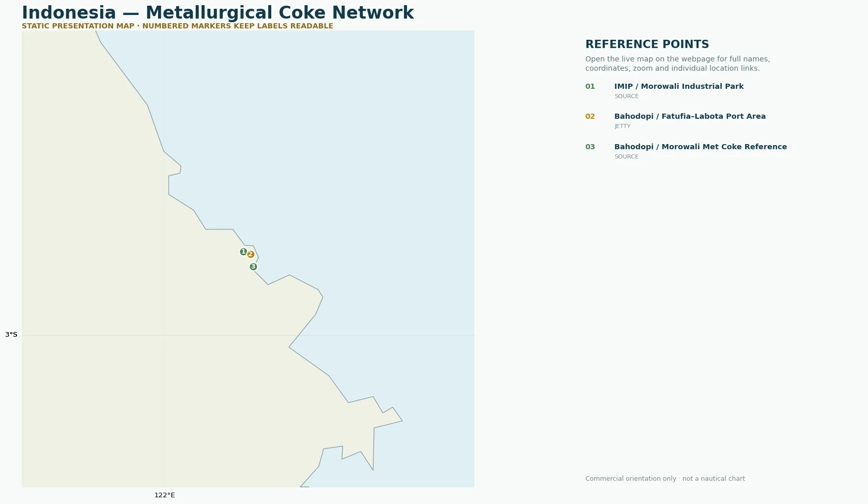Image resolution: width=868 pixels, height=504 pixels.
Task: Select Bahodopi / Morowali Met Coke Reference entry
Action: (x=701, y=147)
